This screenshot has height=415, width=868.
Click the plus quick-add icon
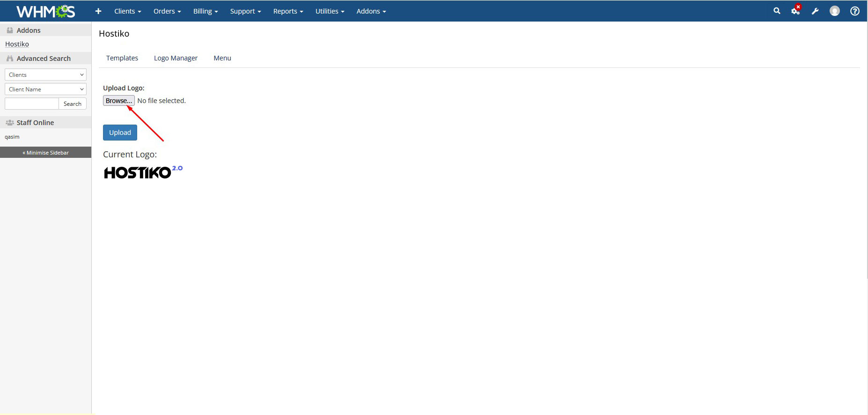click(x=98, y=11)
